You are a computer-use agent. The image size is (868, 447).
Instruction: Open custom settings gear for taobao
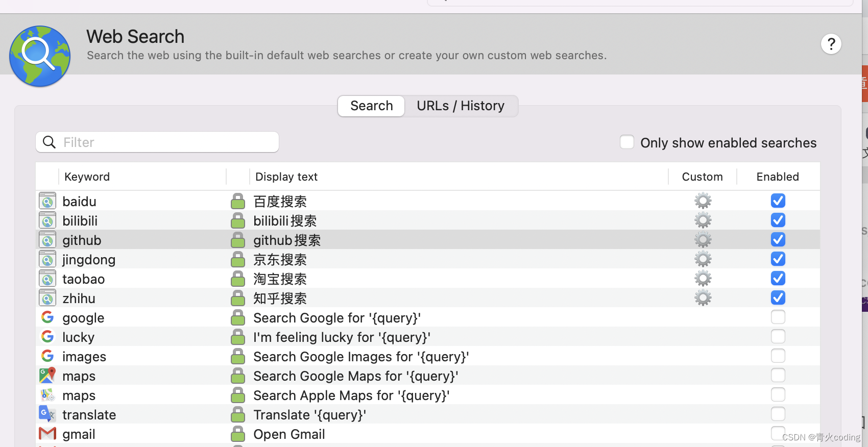pyautogui.click(x=703, y=279)
